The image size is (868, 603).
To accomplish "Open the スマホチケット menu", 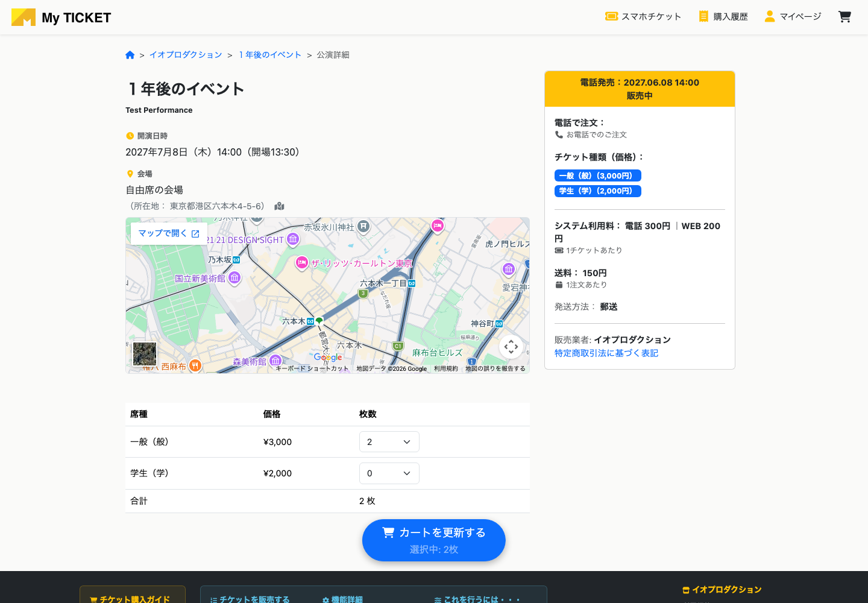I will [643, 17].
